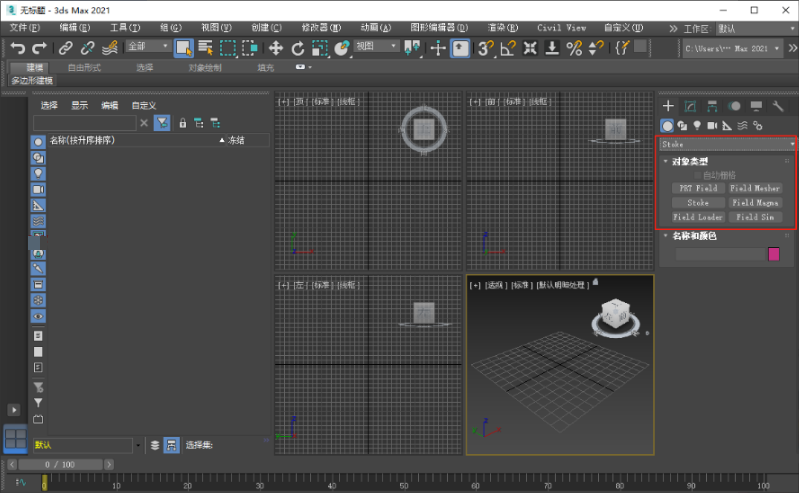Toggle the Scene Explorer filter funnel button
Screen dimensions: 799x493
(x=161, y=123)
